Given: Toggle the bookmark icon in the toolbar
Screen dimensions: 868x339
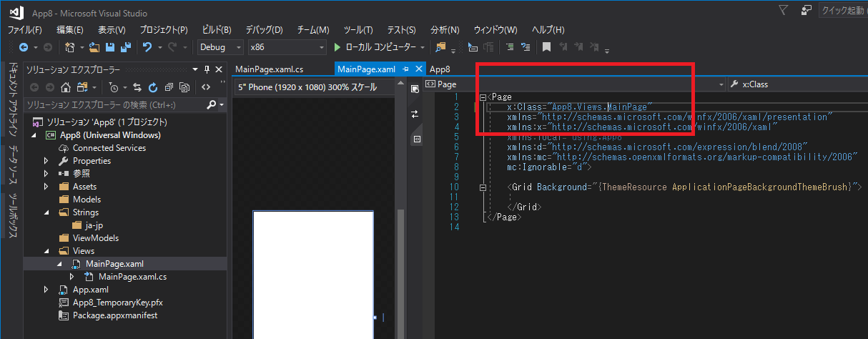Looking at the screenshot, I should click(x=546, y=47).
